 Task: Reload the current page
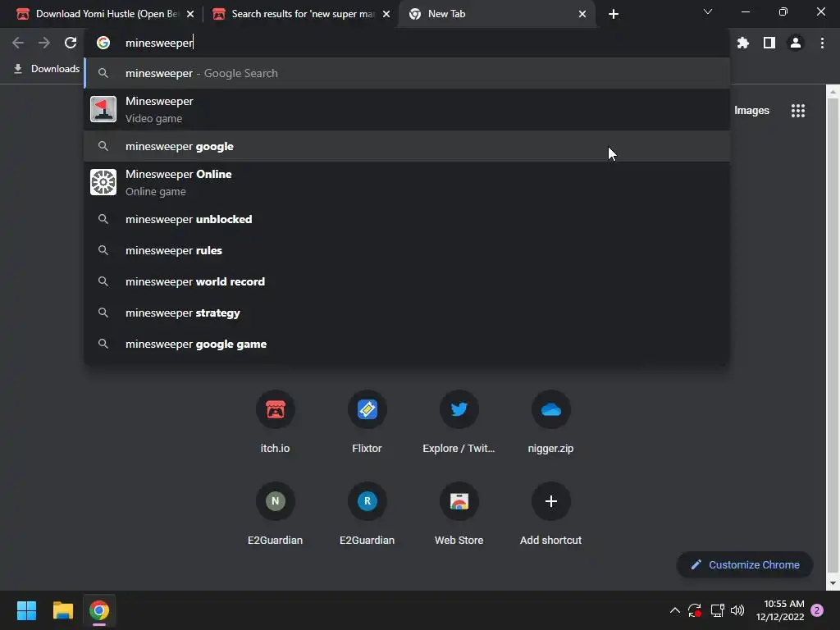(x=71, y=43)
